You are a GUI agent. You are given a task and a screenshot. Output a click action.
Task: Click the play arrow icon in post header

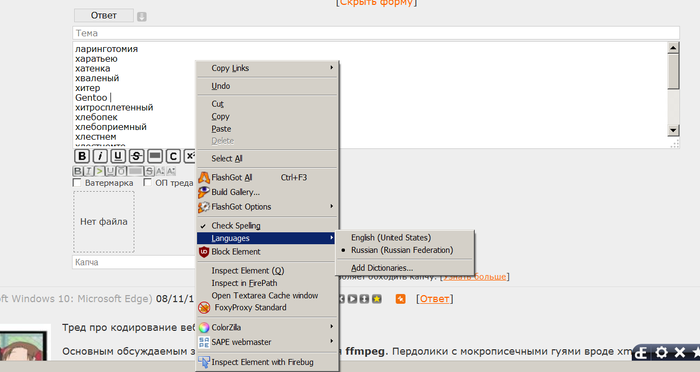353,299
